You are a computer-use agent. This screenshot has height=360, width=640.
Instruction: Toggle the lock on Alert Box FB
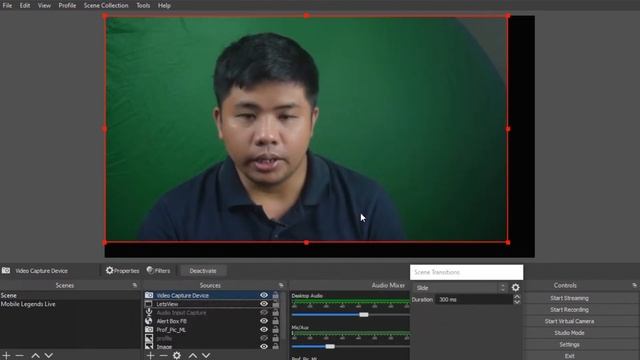tap(276, 321)
